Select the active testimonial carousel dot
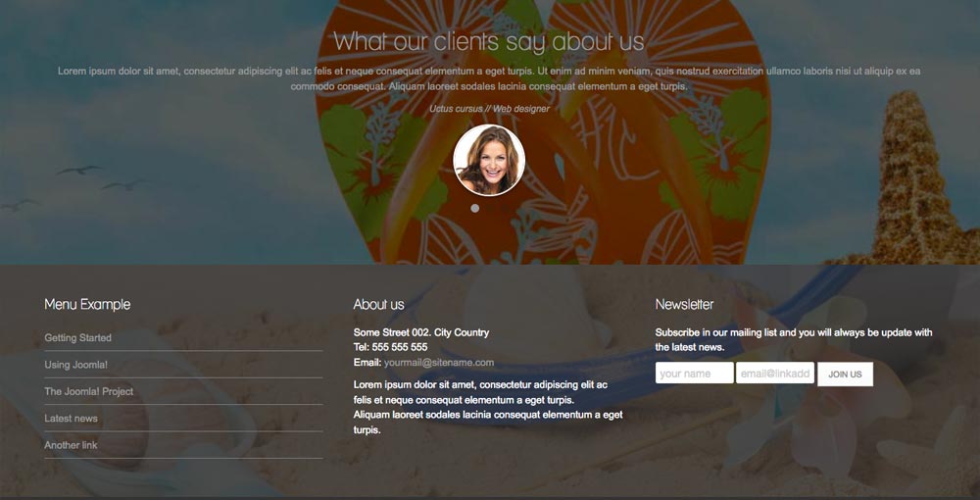980x500 pixels. coord(475,208)
